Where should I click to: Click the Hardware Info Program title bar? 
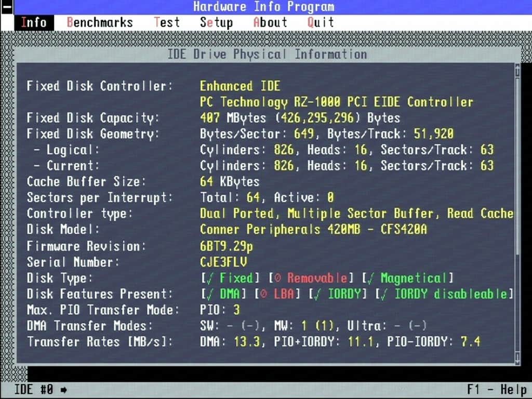(x=263, y=7)
